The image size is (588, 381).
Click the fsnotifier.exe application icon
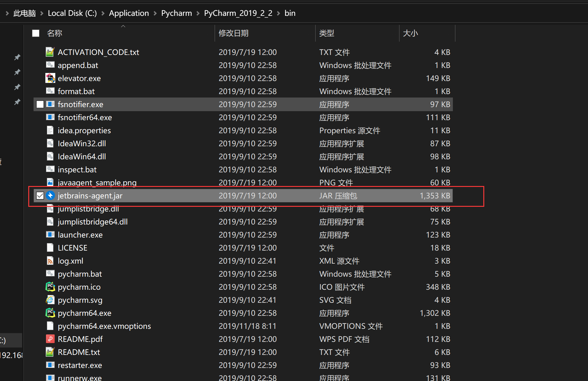(50, 104)
